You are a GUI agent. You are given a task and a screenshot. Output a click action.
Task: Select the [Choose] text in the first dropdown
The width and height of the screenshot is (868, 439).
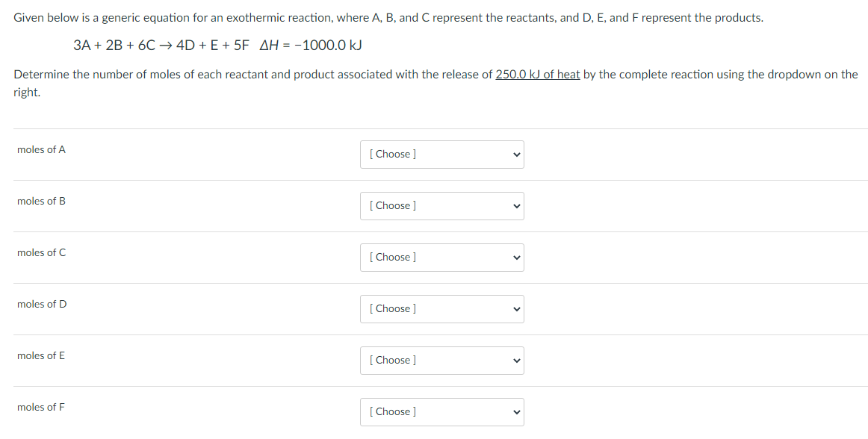(x=392, y=154)
